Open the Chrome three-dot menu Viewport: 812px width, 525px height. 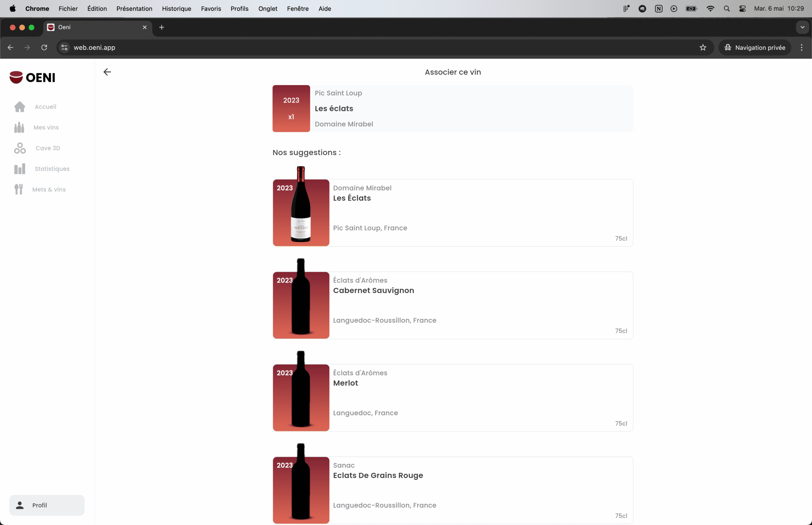coord(802,47)
